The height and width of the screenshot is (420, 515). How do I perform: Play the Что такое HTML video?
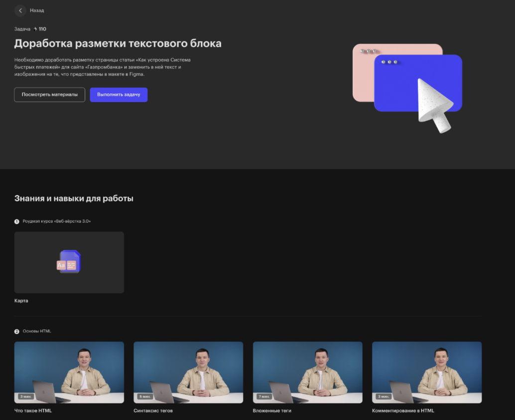[x=69, y=372]
